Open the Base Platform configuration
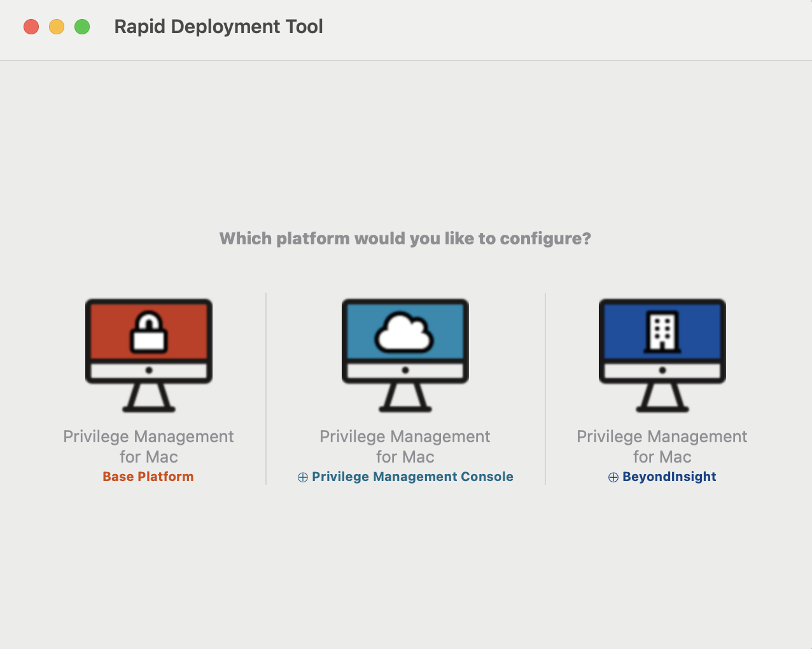The height and width of the screenshot is (649, 812). (148, 476)
